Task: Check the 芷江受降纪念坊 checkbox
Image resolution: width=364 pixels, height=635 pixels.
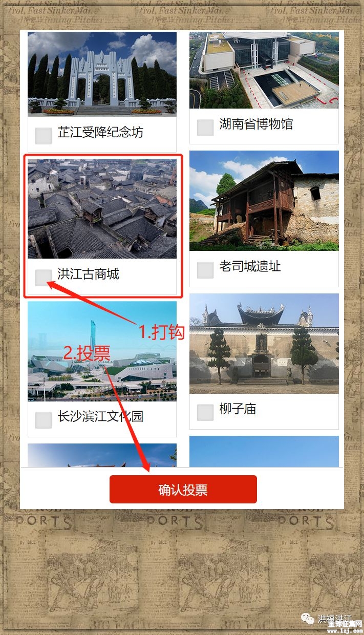Action: (44, 136)
